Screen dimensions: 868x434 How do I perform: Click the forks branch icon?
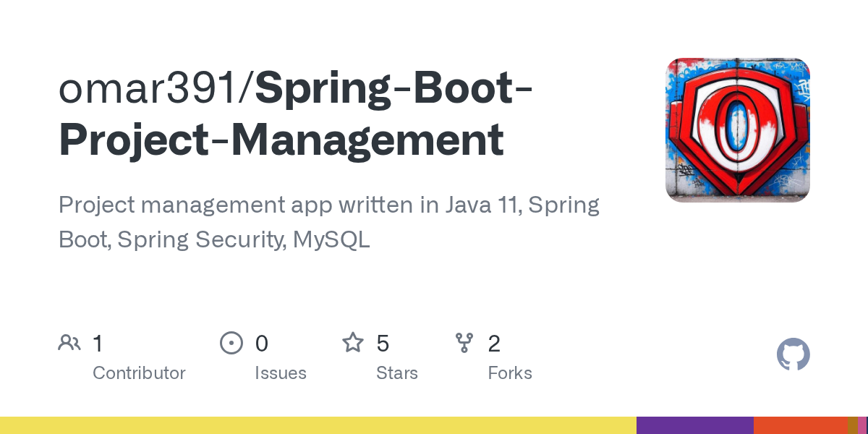[x=464, y=343]
